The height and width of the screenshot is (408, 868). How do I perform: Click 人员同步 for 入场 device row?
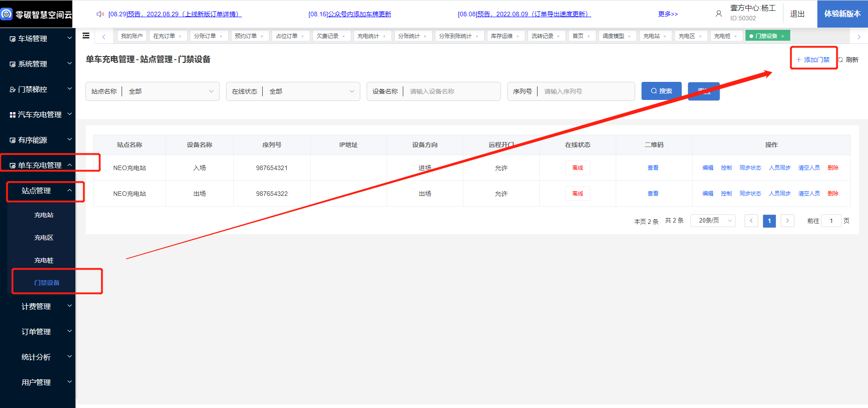(780, 168)
